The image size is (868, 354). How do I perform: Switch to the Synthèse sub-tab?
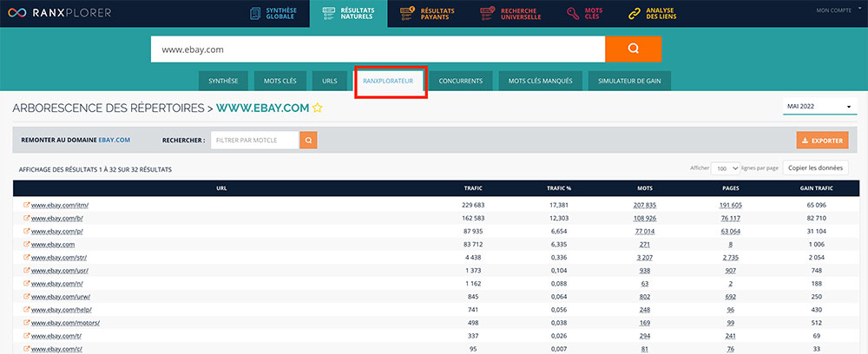tap(223, 81)
